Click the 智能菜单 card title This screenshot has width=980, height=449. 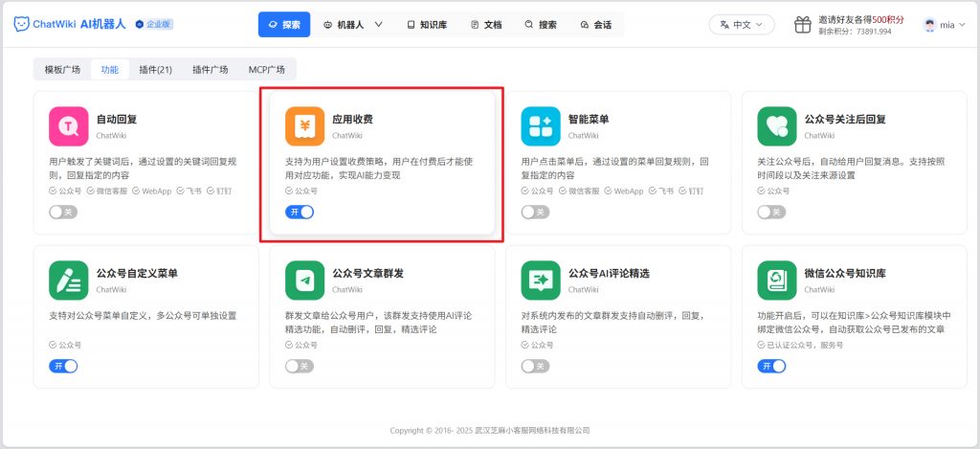(x=589, y=119)
